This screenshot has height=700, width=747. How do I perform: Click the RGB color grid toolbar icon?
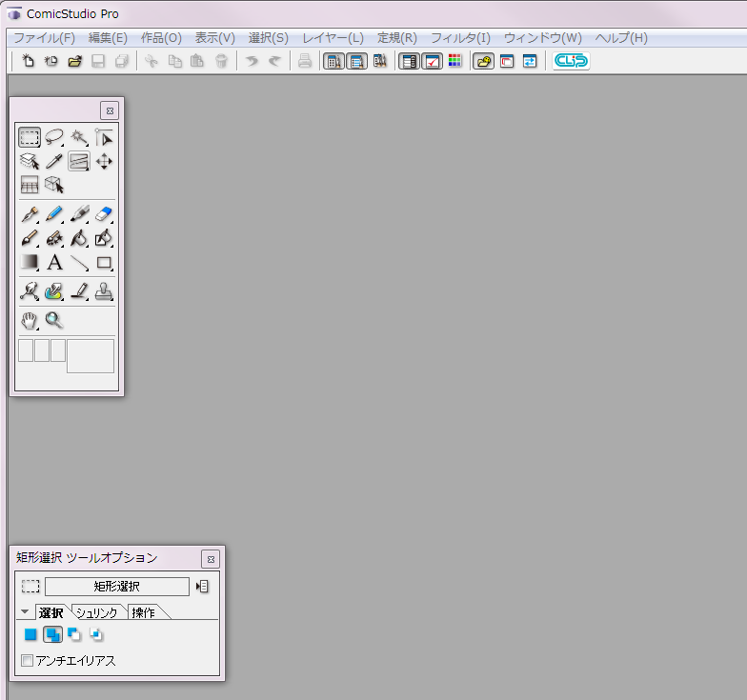tap(455, 61)
